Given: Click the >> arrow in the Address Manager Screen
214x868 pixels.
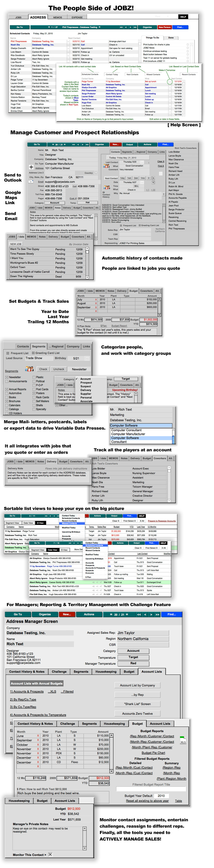Looking at the screenshot, I should [157, 614].
